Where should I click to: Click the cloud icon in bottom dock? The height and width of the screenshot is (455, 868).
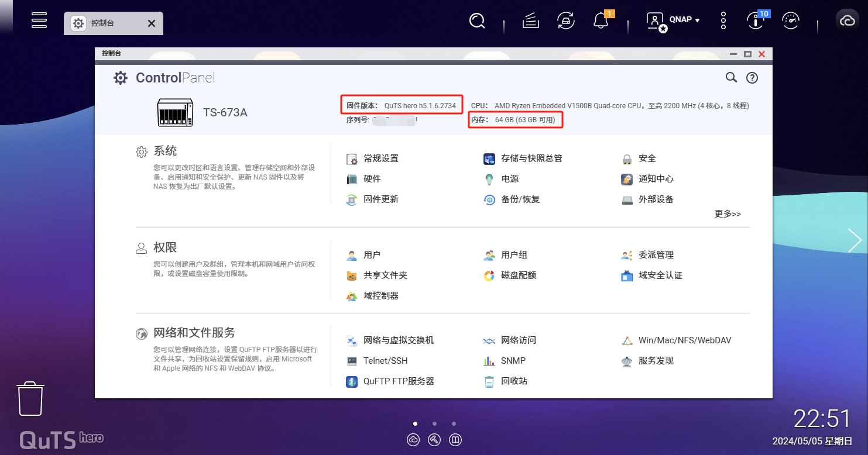click(413, 440)
